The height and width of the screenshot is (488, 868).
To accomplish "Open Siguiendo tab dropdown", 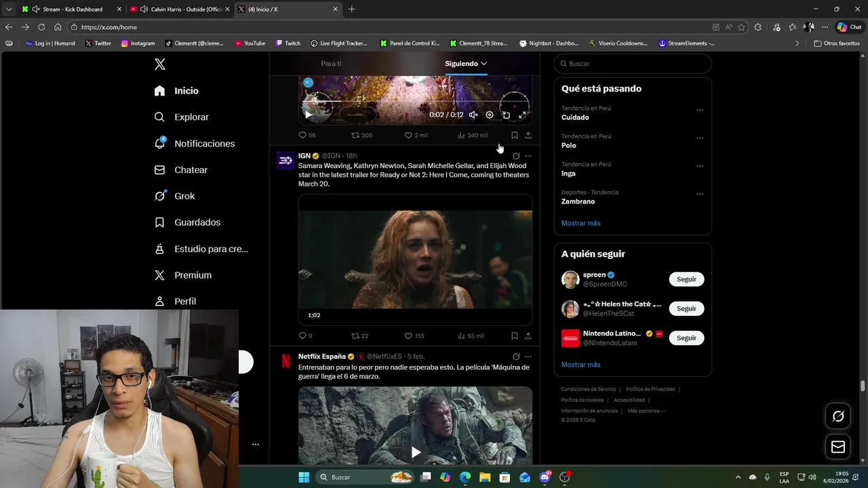I will [x=466, y=64].
